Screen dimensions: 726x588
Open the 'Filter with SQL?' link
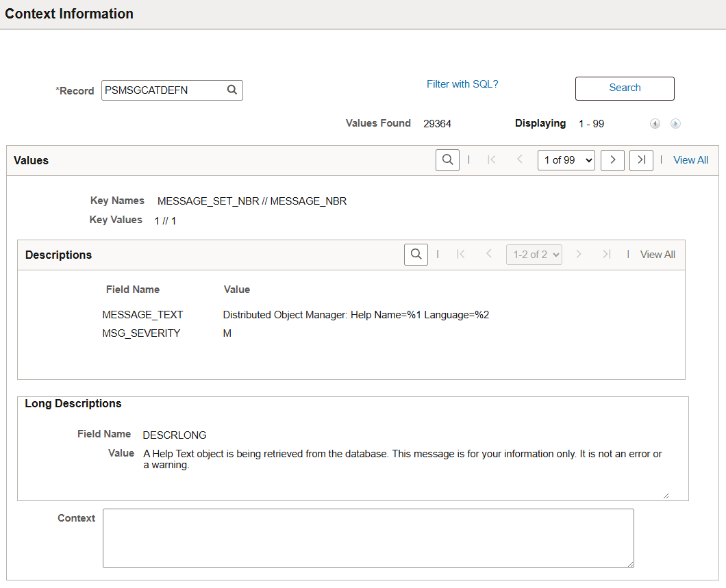(462, 84)
